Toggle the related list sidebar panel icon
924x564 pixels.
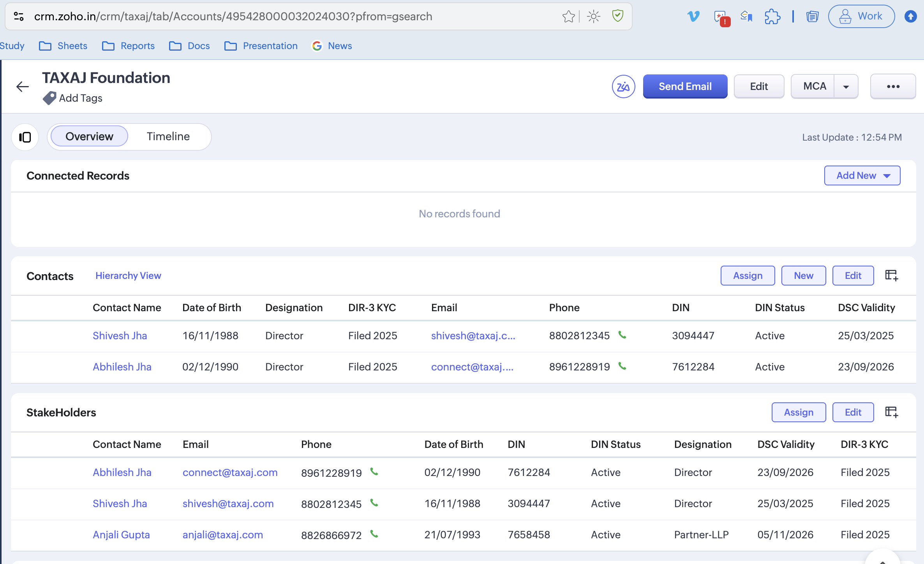click(25, 137)
